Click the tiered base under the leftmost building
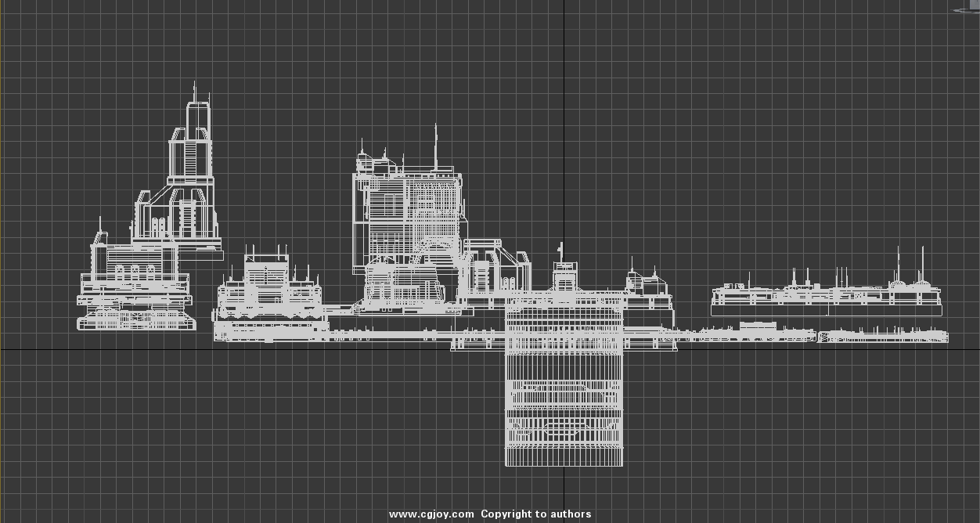Image resolution: width=980 pixels, height=523 pixels. 135,319
